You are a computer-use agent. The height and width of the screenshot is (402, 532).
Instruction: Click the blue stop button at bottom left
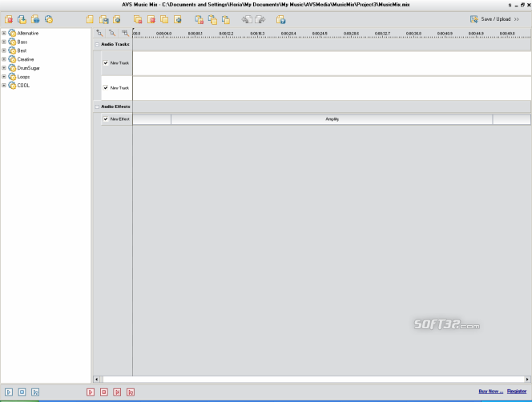pyautogui.click(x=22, y=392)
